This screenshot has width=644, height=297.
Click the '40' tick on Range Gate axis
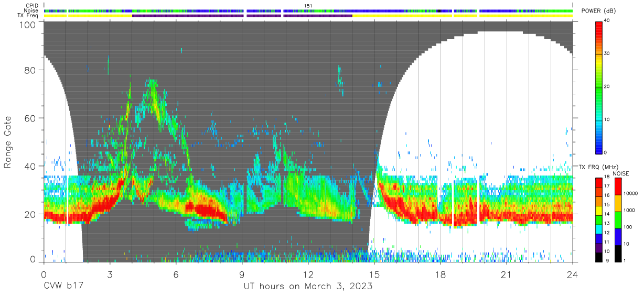click(x=30, y=166)
